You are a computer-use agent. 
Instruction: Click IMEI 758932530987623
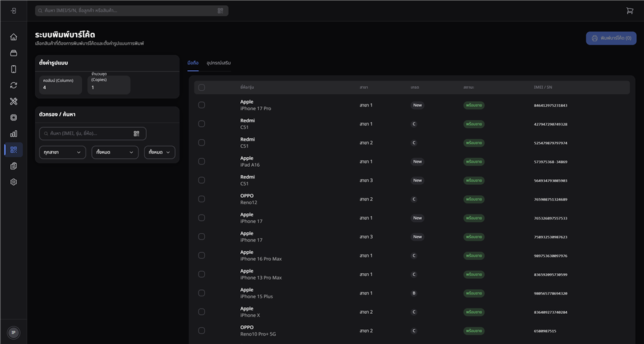[x=551, y=237]
